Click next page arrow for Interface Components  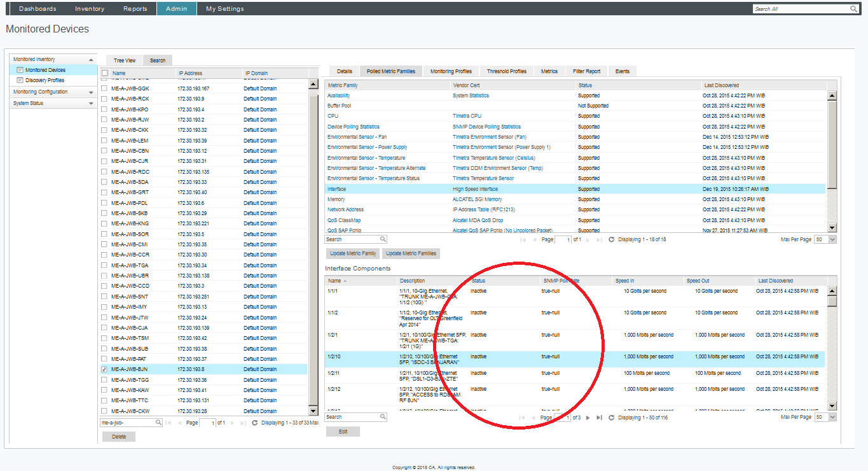[x=588, y=418]
